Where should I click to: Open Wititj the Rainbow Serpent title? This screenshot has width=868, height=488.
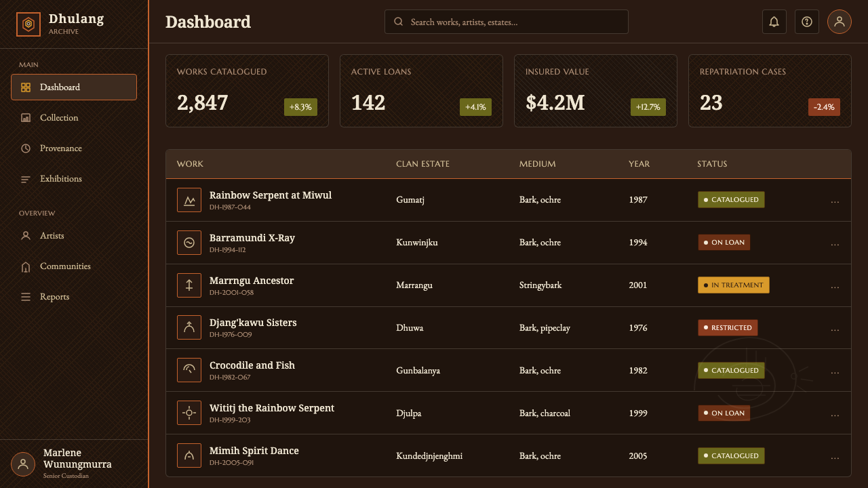272,408
